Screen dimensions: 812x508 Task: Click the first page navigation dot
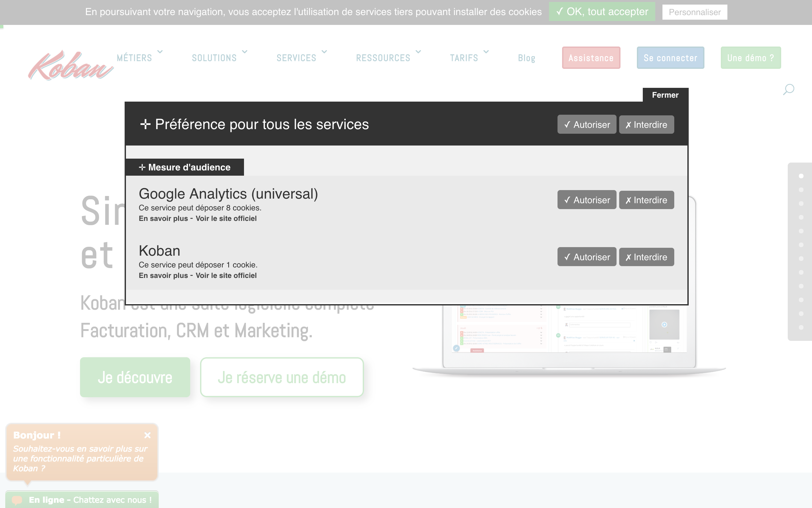(801, 176)
